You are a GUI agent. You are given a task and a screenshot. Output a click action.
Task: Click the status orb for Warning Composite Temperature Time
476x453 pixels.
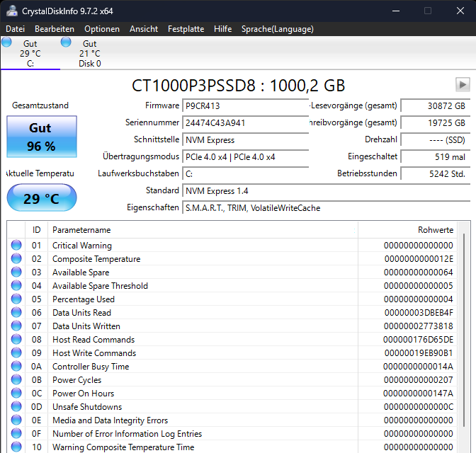[x=16, y=447]
